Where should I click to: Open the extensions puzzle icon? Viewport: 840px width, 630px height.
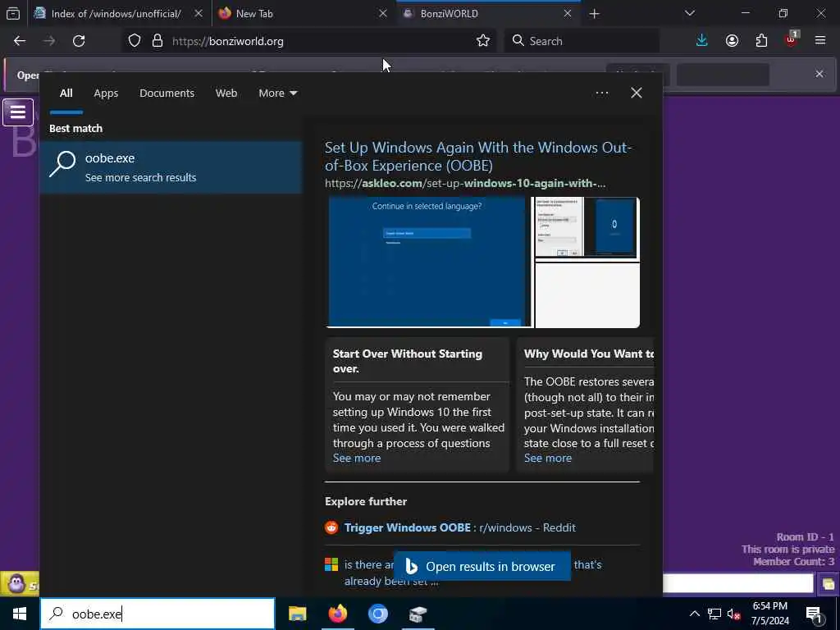761,41
